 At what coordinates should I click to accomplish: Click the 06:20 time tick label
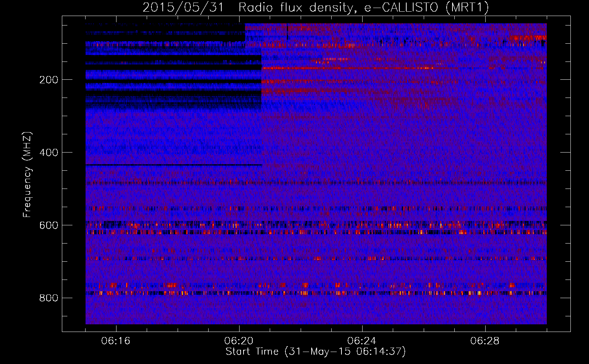239,341
